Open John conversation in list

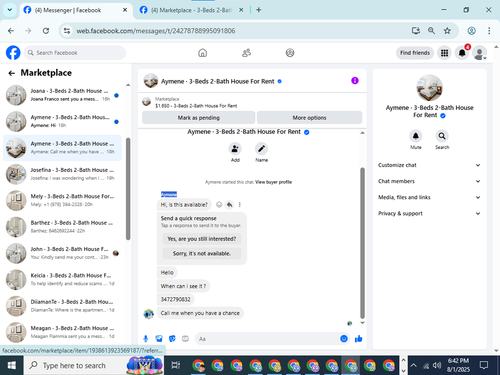pyautogui.click(x=62, y=253)
